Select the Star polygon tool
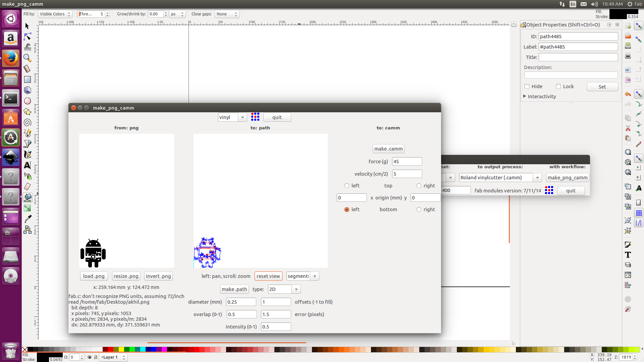Image resolution: width=644 pixels, height=362 pixels. pyautogui.click(x=28, y=112)
